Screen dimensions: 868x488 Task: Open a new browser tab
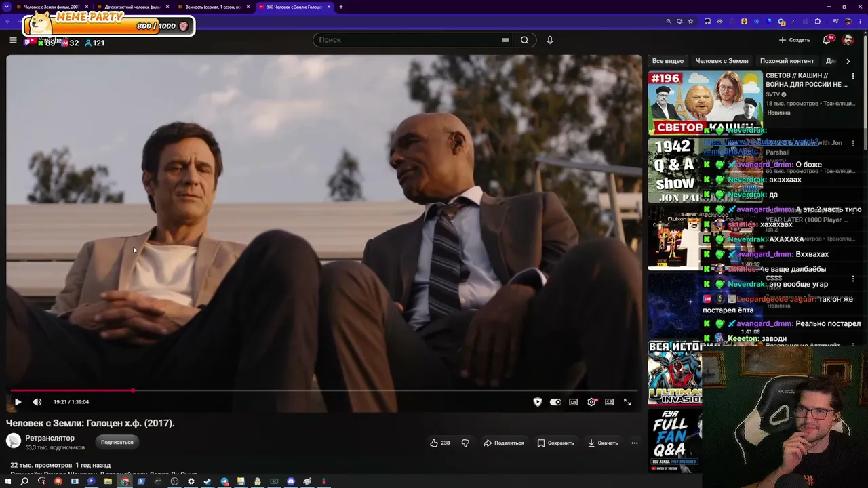[341, 7]
